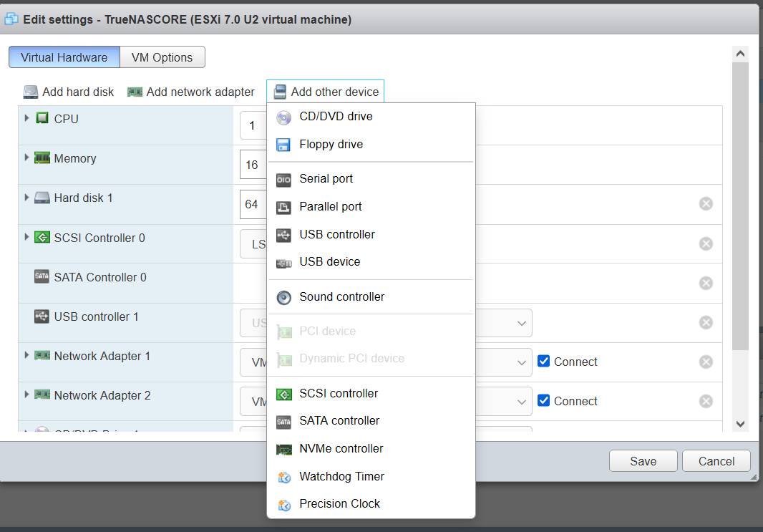Click the USB device icon

point(283,263)
